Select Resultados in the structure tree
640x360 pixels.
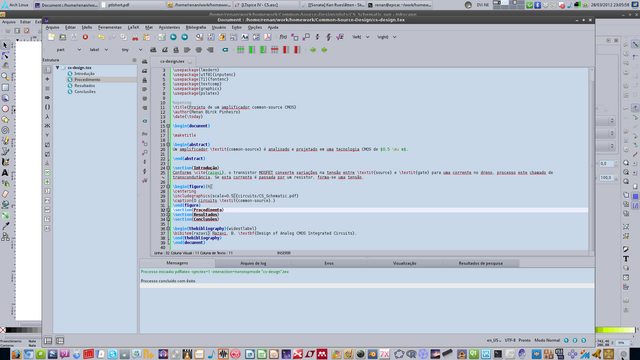[x=84, y=86]
